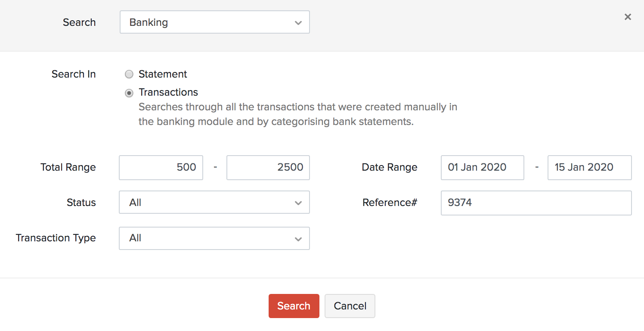Screen dimensions: 644x331
Task: Click the Date Range label
Action: [x=390, y=168]
